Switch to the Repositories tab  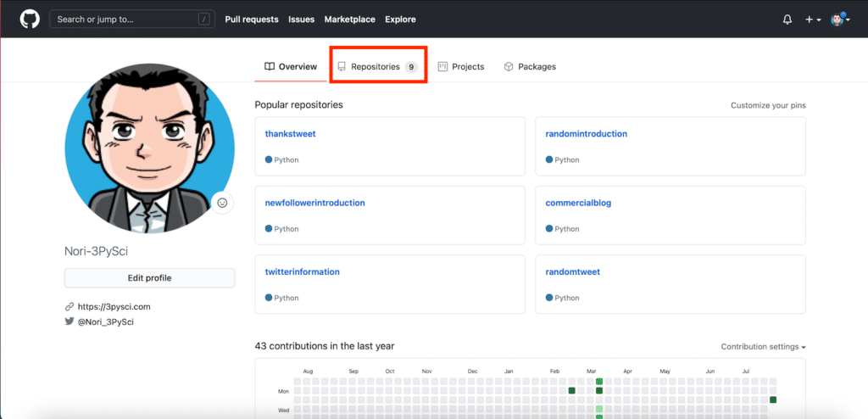376,66
